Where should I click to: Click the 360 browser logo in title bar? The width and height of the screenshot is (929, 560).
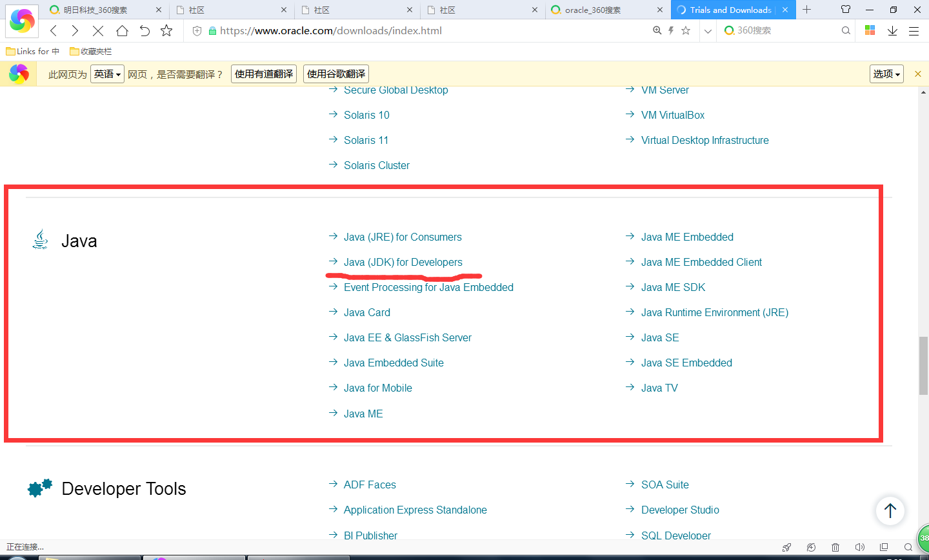(22, 21)
